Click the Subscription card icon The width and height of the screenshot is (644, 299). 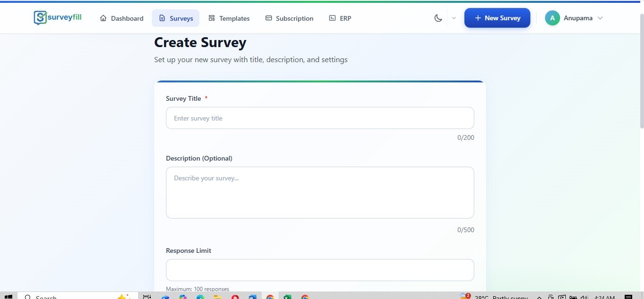pyautogui.click(x=269, y=18)
